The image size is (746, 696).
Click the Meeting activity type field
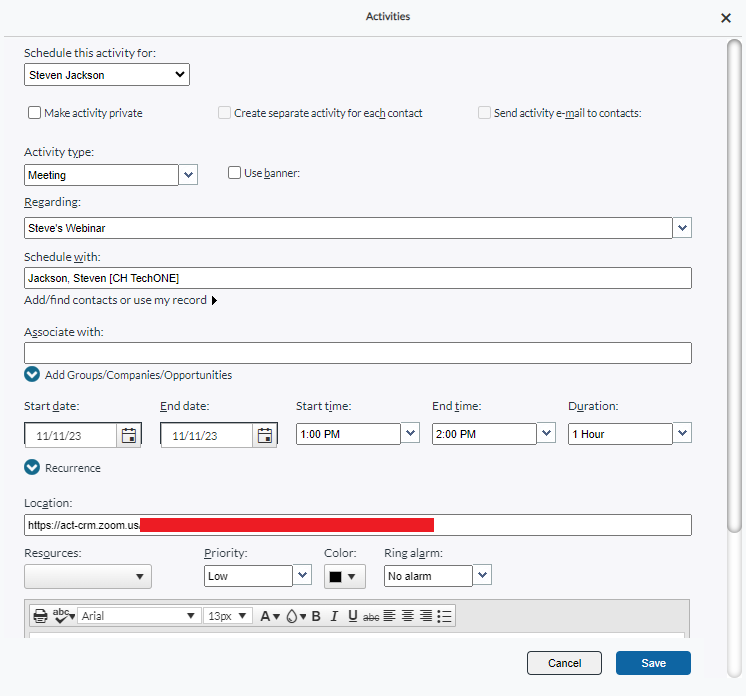101,175
